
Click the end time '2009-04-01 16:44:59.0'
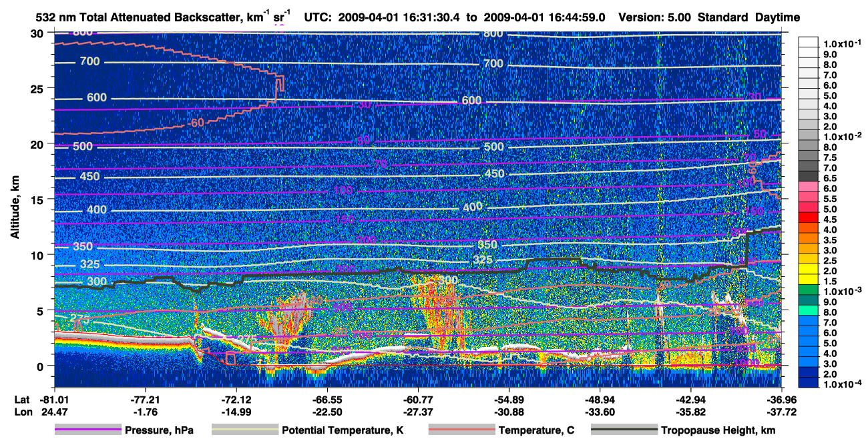[546, 18]
